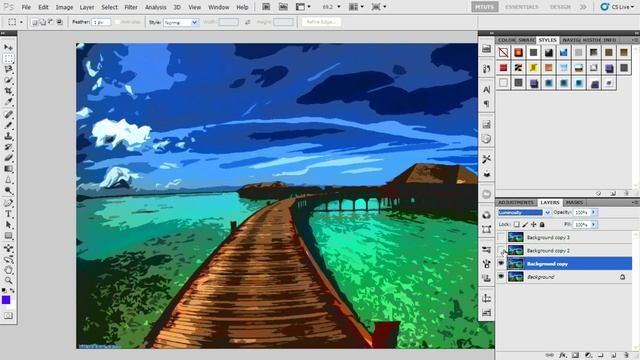The image size is (640, 360).
Task: Select the History Brush tool
Action: coord(8,147)
